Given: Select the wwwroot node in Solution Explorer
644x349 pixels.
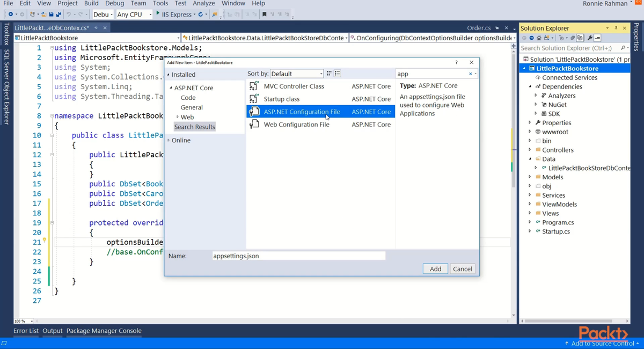Looking at the screenshot, I should pos(555,132).
